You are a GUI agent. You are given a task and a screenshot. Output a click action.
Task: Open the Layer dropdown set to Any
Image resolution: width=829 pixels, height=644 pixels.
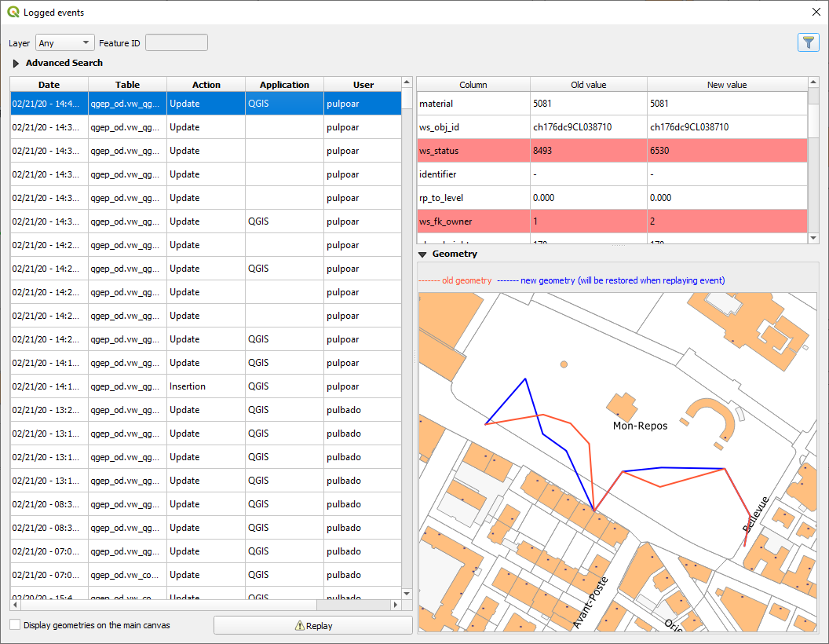(64, 43)
